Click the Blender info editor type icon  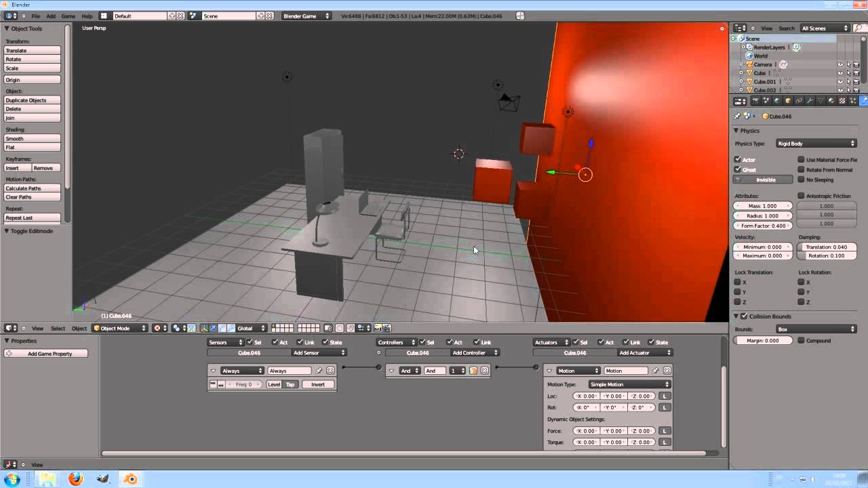[10, 16]
